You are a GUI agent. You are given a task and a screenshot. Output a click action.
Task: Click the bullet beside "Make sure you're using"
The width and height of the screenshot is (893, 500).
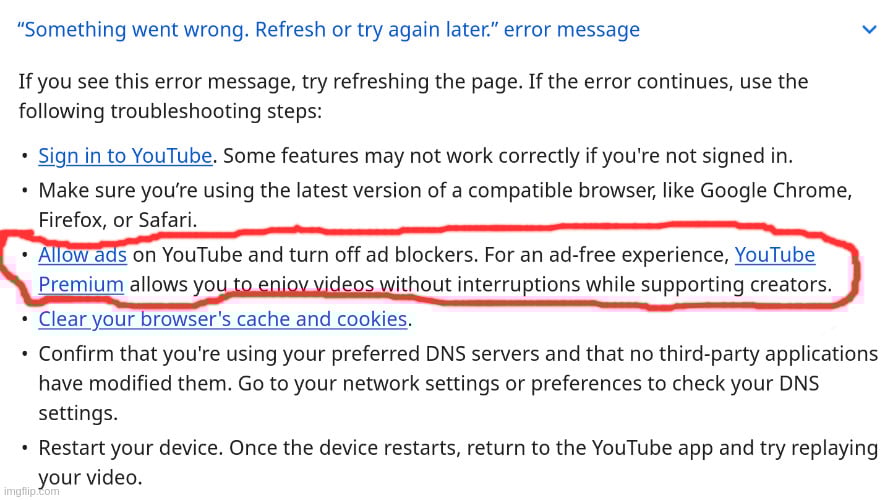(24, 190)
